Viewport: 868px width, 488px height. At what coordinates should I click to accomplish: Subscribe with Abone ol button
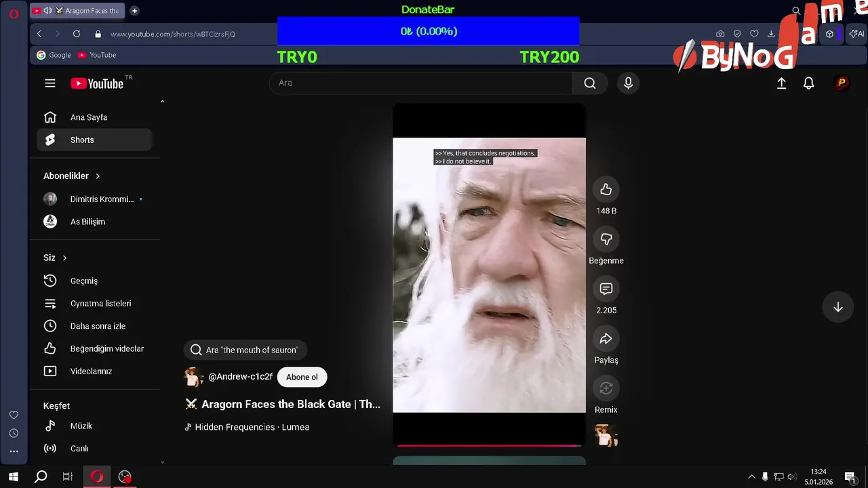point(302,377)
